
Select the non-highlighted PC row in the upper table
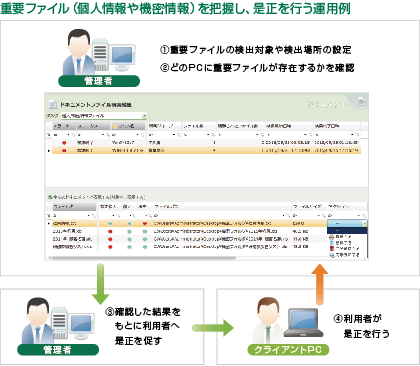click(x=206, y=143)
